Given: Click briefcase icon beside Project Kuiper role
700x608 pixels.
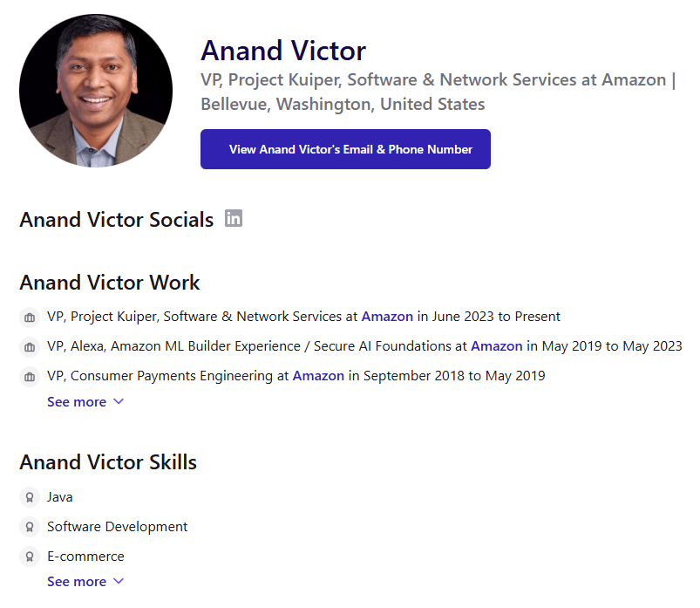Looking at the screenshot, I should coord(30,318).
